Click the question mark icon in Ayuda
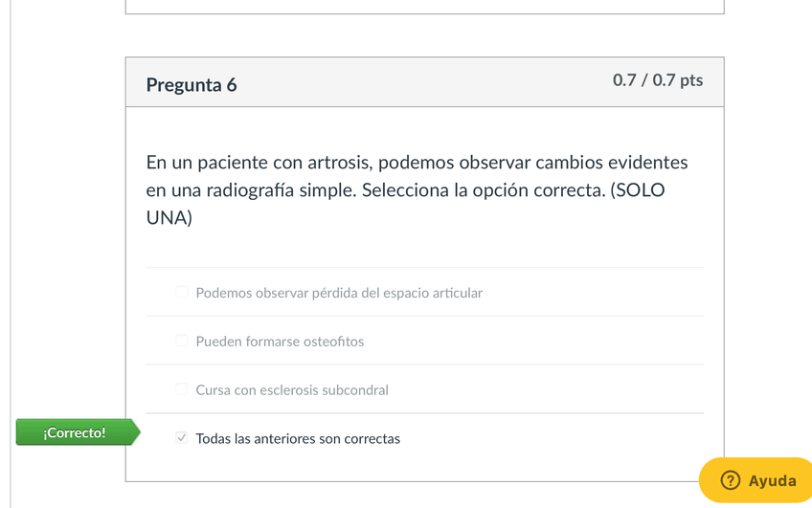The width and height of the screenshot is (812, 508). (x=730, y=480)
